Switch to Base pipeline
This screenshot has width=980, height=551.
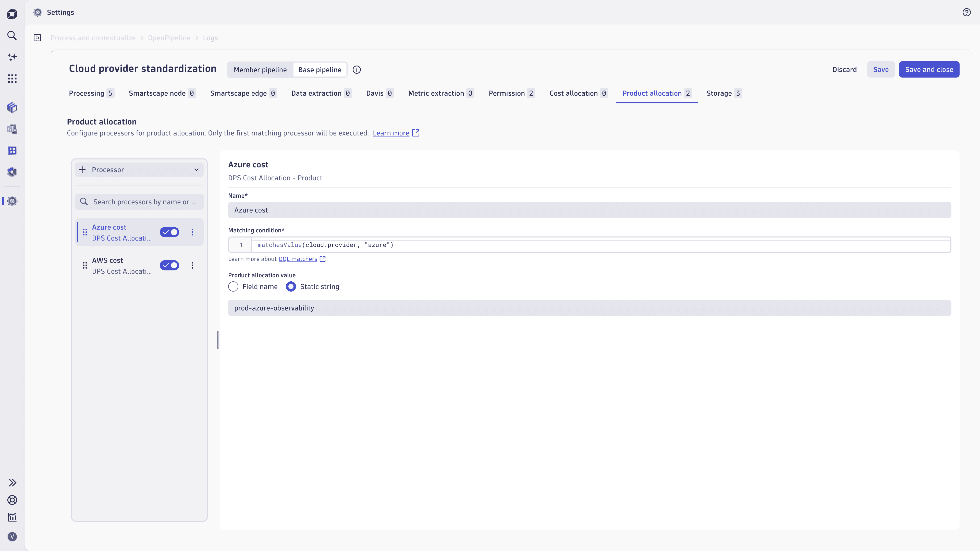(320, 70)
